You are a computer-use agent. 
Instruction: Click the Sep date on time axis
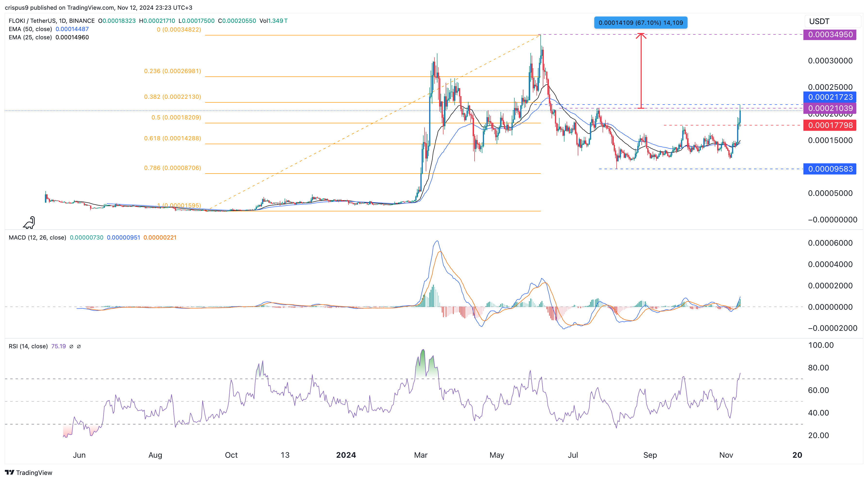coord(650,455)
